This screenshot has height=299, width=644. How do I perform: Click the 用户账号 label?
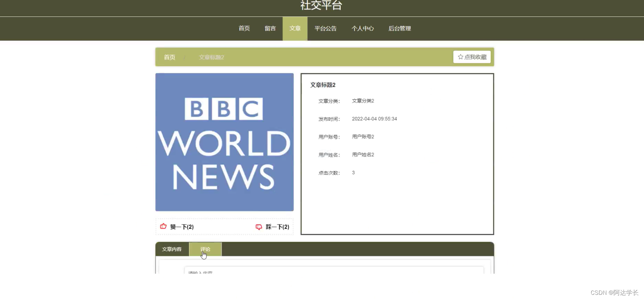click(x=329, y=137)
